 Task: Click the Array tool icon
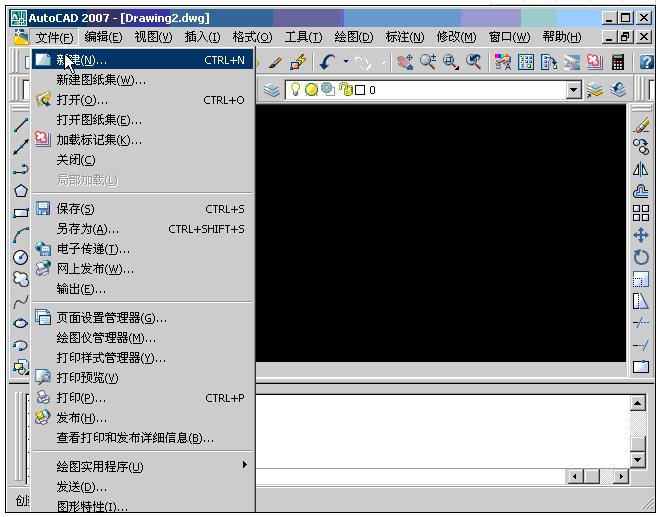(x=641, y=213)
